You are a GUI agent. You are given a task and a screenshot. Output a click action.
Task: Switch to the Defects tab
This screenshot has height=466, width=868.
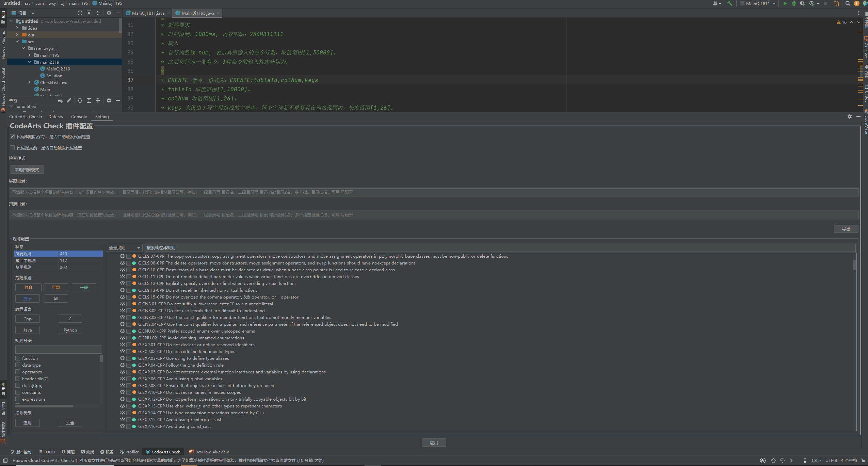tap(55, 117)
